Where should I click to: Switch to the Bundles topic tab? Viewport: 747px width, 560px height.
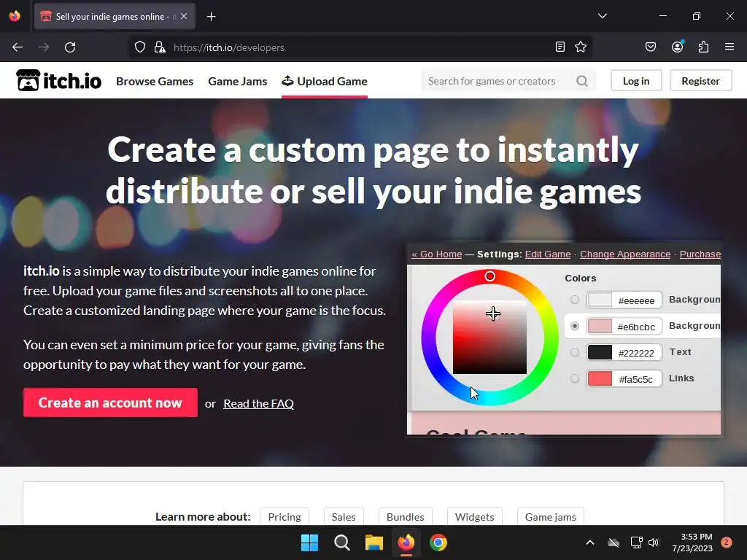coord(406,517)
